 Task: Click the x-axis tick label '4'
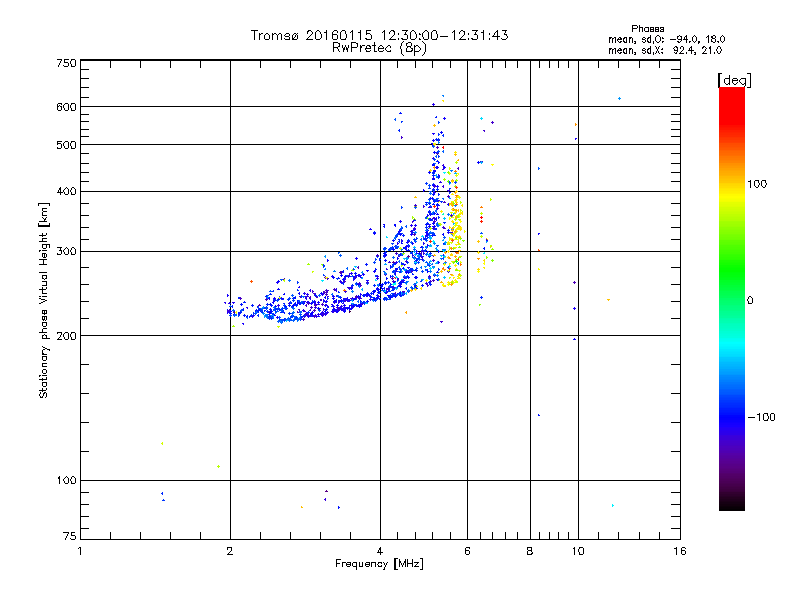(380, 551)
